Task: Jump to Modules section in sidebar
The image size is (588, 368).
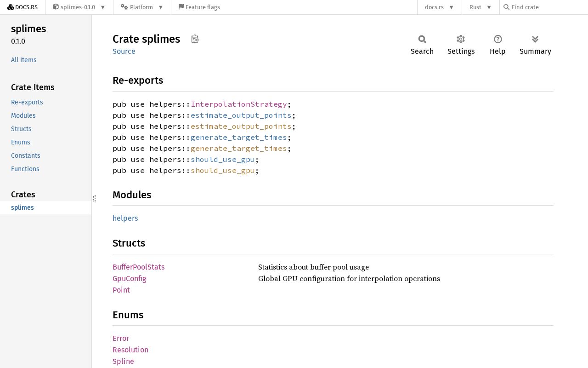Action: pyautogui.click(x=23, y=115)
